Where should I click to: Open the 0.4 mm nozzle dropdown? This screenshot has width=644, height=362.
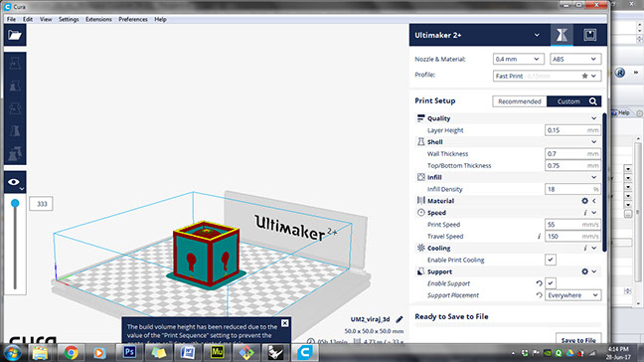pyautogui.click(x=519, y=59)
